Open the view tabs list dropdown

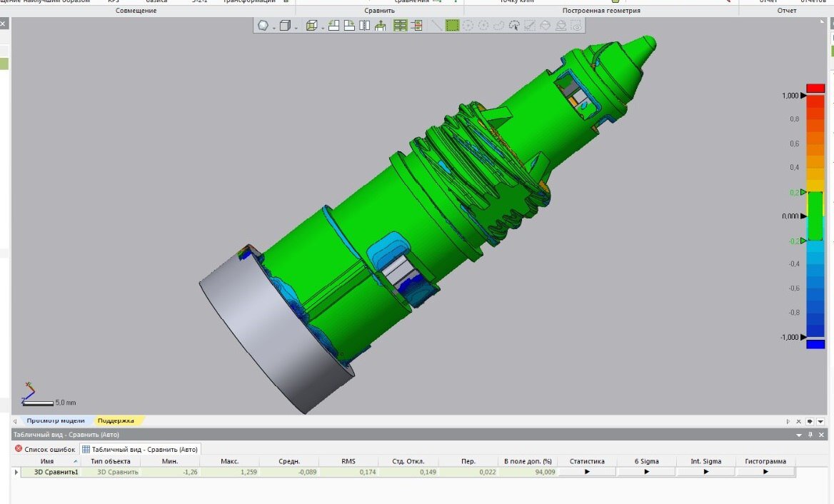pos(820,421)
